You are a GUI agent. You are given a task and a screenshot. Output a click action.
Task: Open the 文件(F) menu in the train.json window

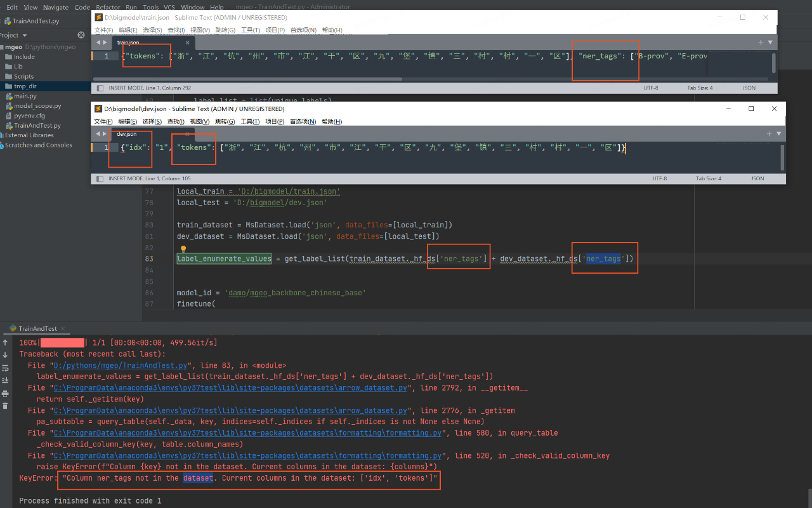[104, 30]
